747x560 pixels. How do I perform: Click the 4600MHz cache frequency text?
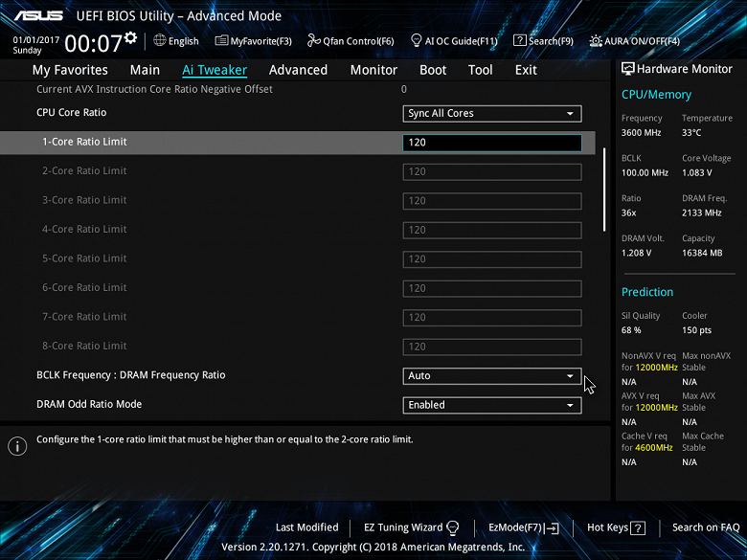point(653,448)
